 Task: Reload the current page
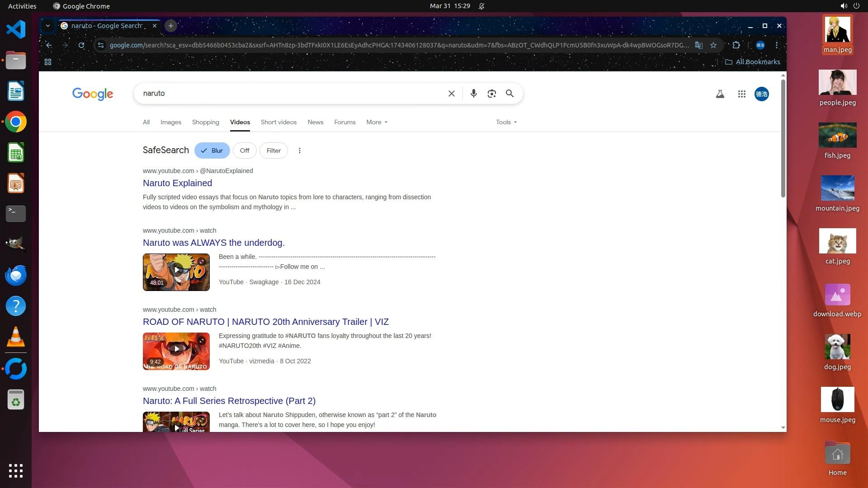(x=81, y=45)
